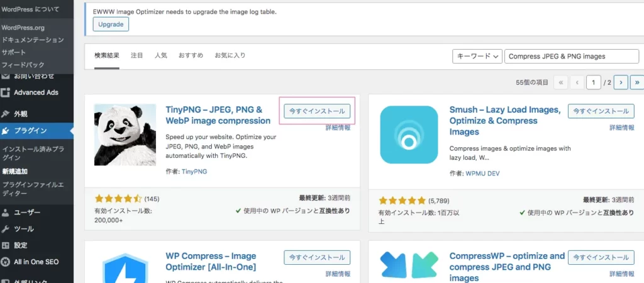This screenshot has width=644, height=283.
Task: Click the ユーザー person icon
Action: 5,213
